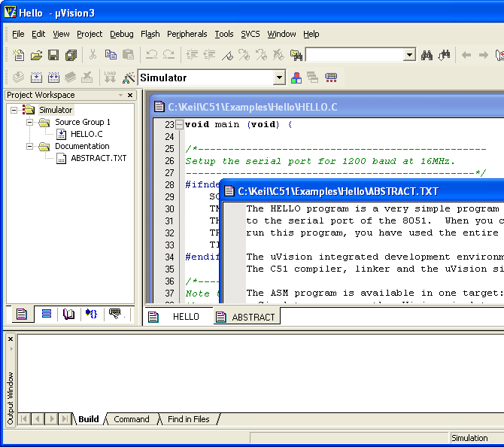Close the Project Workspace panel
This screenshot has width=504, height=447.
click(x=130, y=95)
